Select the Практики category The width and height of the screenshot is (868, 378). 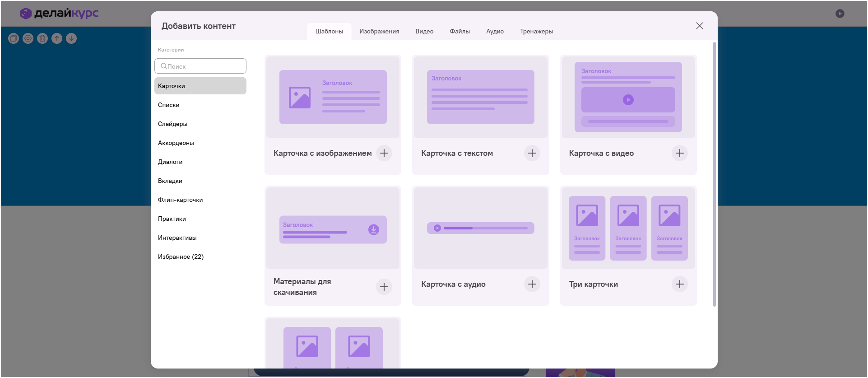click(200, 219)
